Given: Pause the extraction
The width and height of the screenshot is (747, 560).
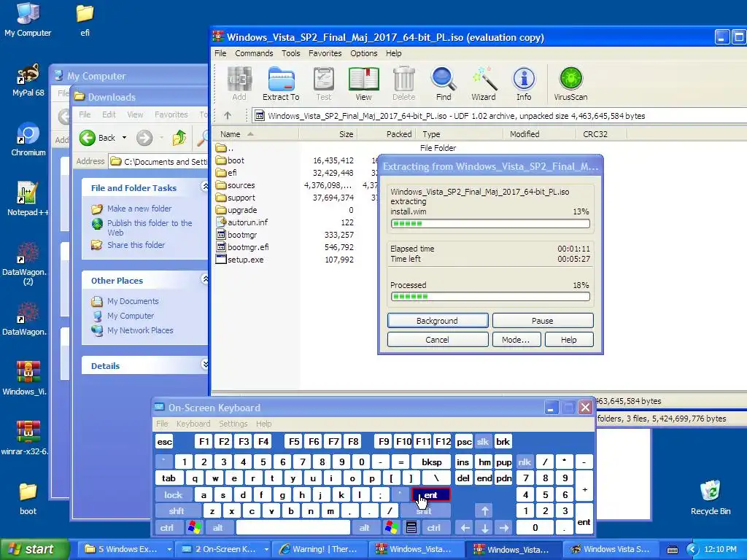Looking at the screenshot, I should tap(543, 321).
